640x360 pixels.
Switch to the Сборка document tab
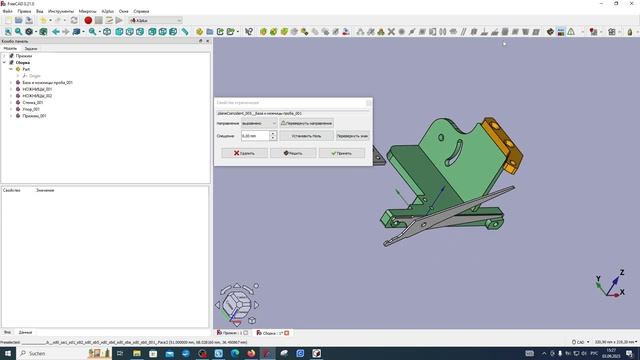(273, 333)
